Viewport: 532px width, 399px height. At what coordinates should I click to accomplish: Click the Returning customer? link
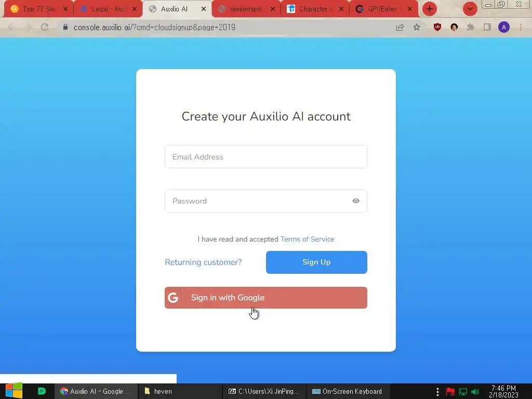[203, 262]
